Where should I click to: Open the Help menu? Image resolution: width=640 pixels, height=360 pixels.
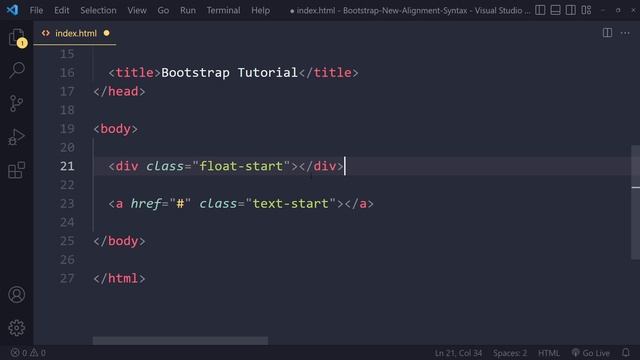pos(260,10)
